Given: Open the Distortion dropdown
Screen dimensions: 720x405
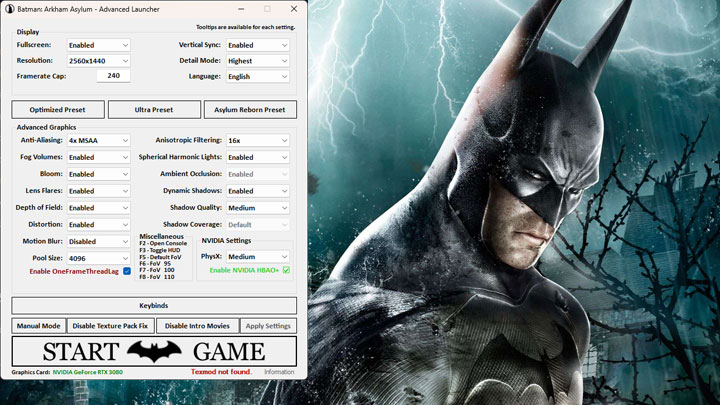Looking at the screenshot, I should (x=99, y=225).
